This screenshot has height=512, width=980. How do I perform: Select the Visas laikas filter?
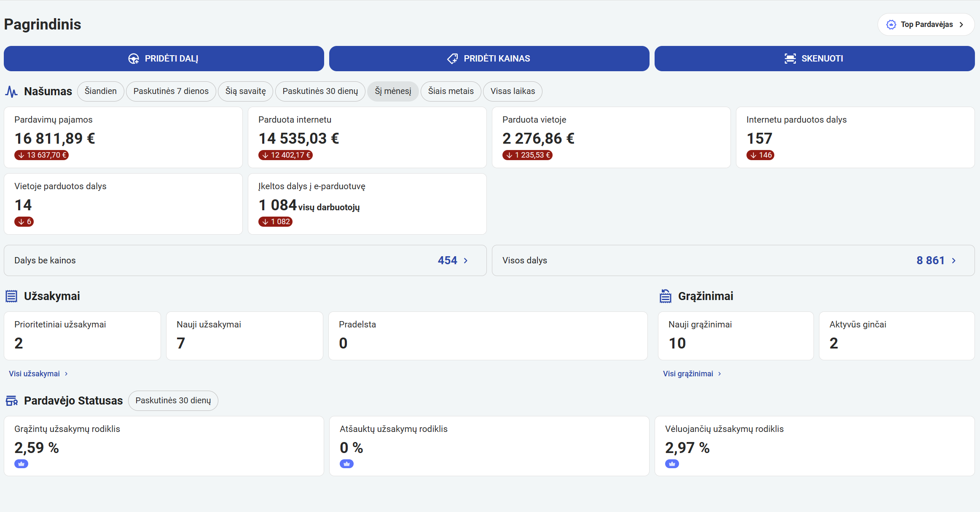pos(513,91)
